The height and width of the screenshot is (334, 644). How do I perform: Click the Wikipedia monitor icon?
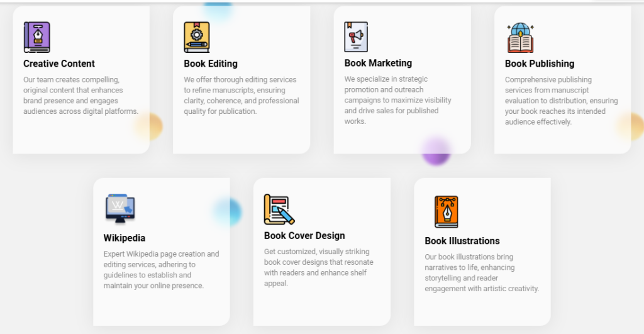click(x=120, y=209)
